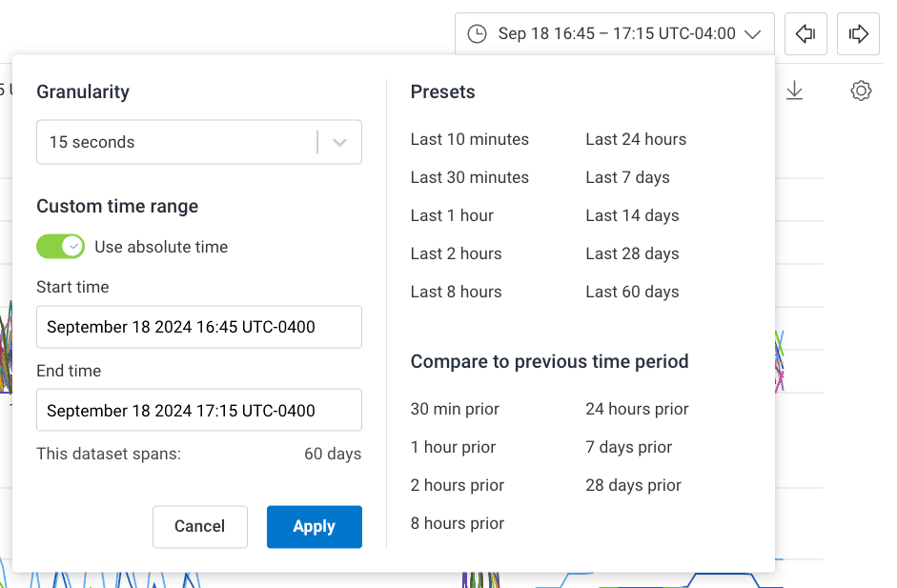Open the Granularity dropdown
Screen dimensions: 897x588
(198, 142)
